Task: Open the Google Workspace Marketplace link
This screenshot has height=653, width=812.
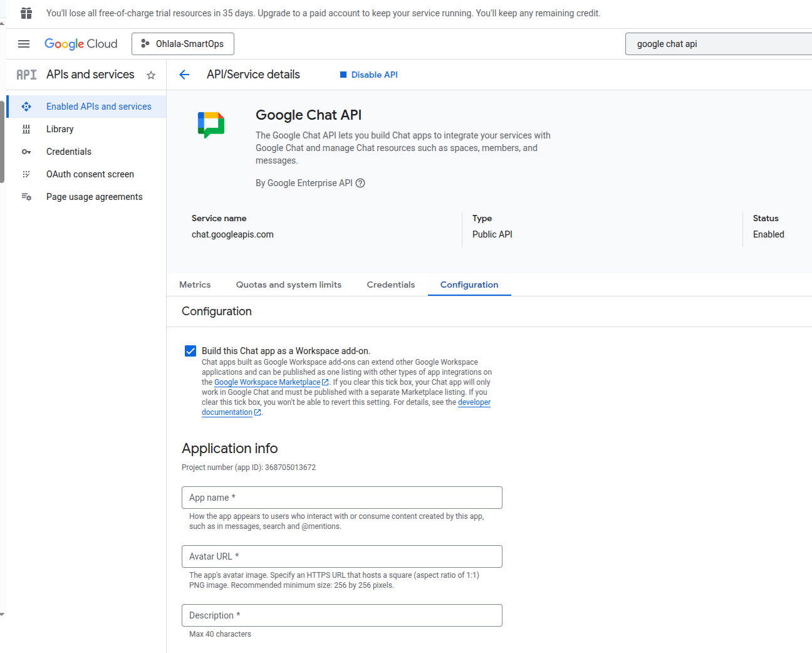Action: tap(268, 382)
